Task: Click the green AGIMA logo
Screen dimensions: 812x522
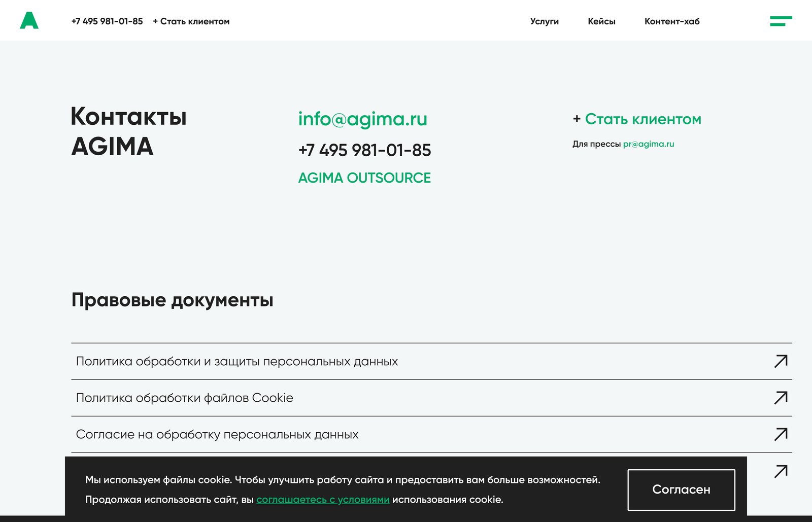Action: (29, 21)
